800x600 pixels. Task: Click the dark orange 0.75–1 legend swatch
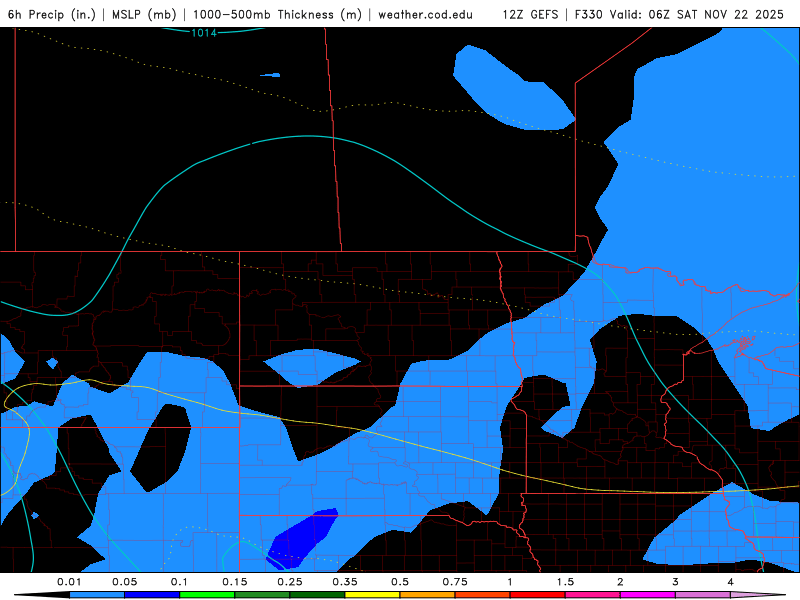click(x=483, y=595)
